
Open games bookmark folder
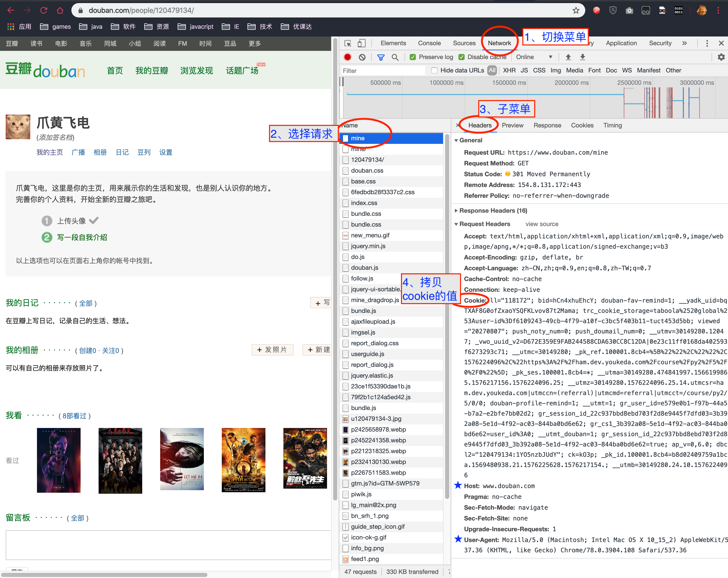pyautogui.click(x=55, y=26)
